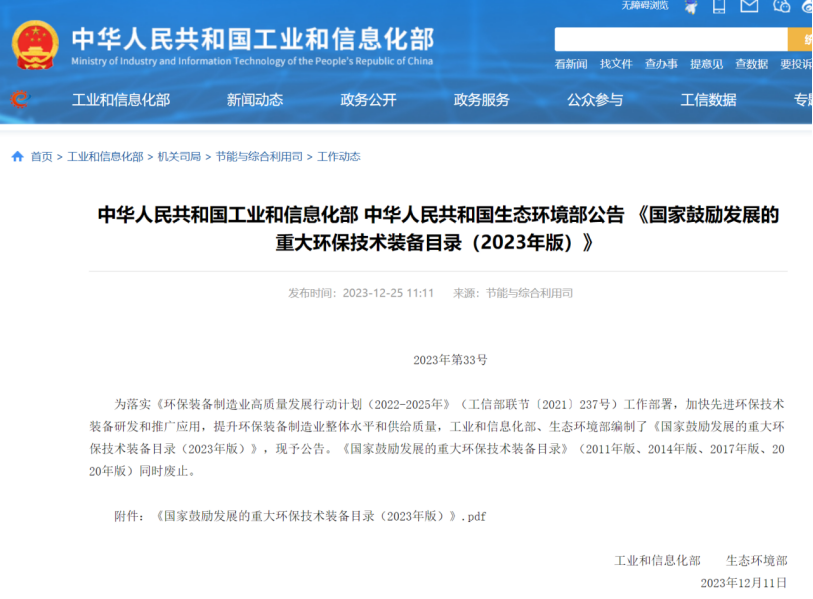Click the rocket mascot icon
The width and height of the screenshot is (813, 599).
691,7
